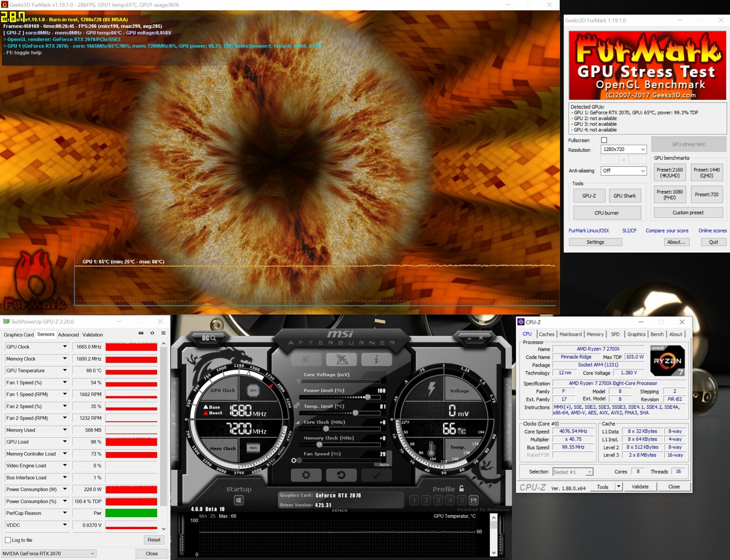This screenshot has height=560, width=730.
Task: Switch to the Advanced tab in GPU-Z
Action: point(69,335)
